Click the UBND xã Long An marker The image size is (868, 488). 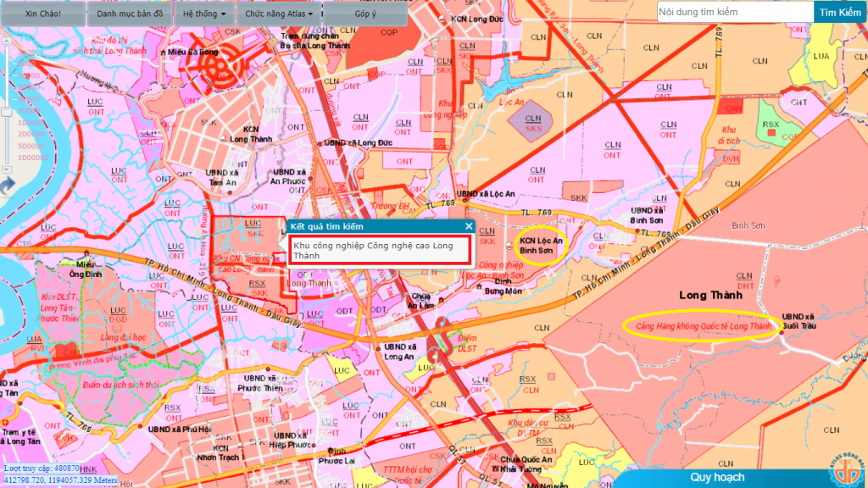click(379, 347)
